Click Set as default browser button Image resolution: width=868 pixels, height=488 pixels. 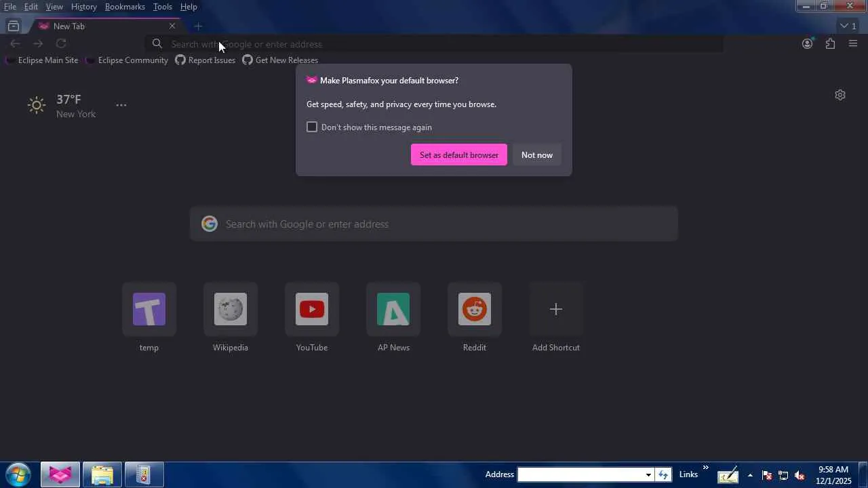[459, 155]
